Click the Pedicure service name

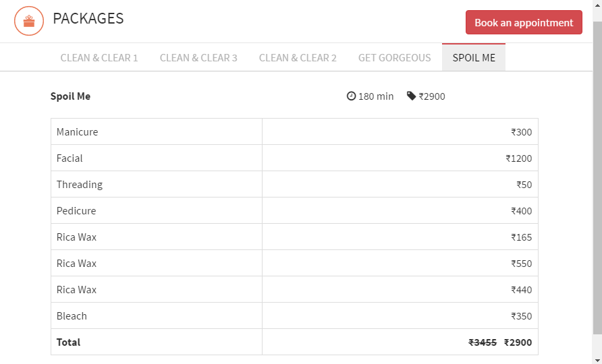tap(76, 211)
